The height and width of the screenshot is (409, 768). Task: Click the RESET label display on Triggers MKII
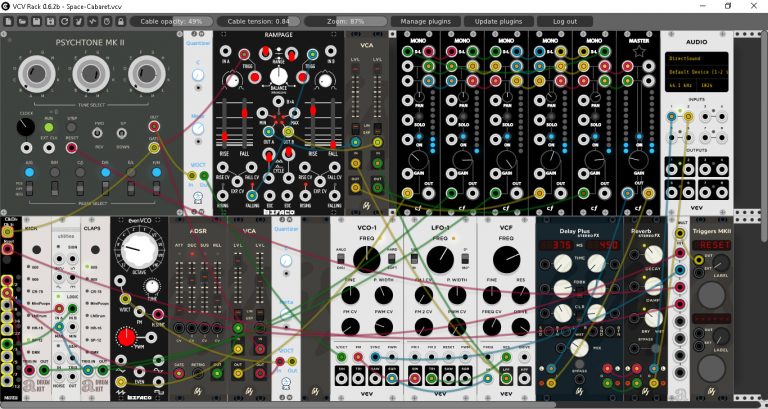tap(711, 245)
